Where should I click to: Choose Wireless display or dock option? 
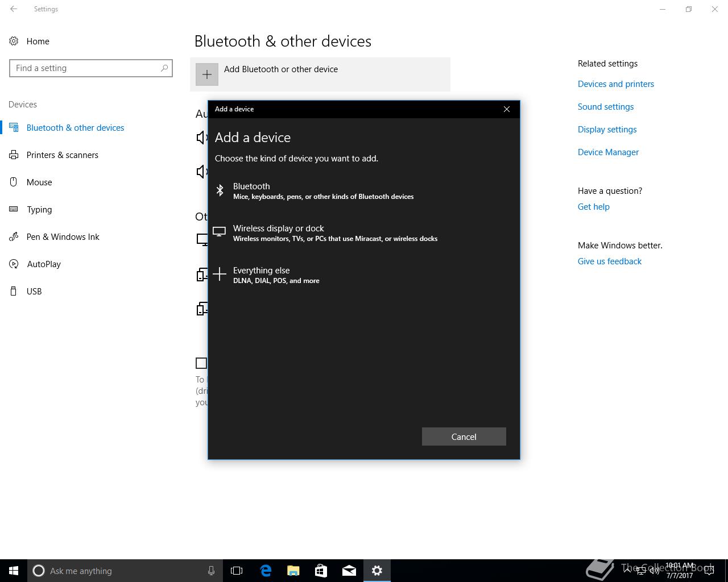tap(364, 233)
